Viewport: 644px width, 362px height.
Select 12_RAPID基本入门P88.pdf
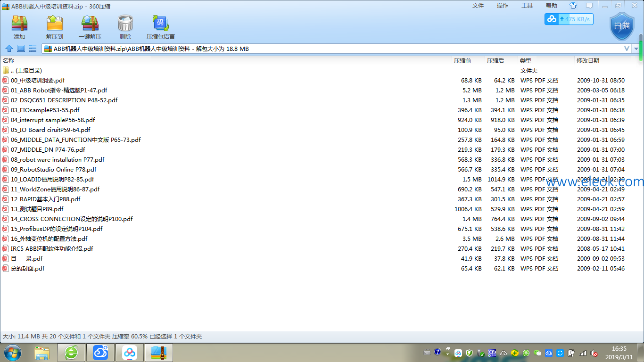[46, 199]
